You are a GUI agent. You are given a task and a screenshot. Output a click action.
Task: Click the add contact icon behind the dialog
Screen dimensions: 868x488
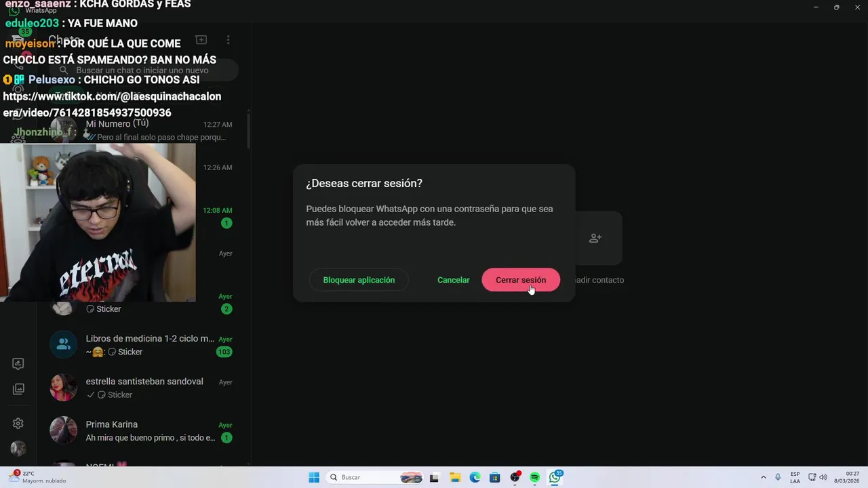point(595,238)
